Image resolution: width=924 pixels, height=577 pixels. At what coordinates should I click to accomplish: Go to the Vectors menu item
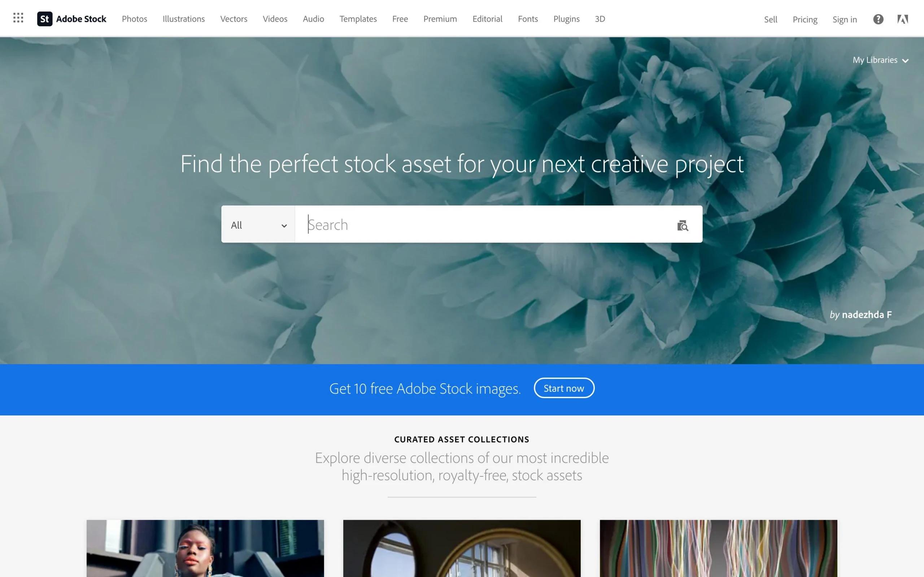pos(234,19)
